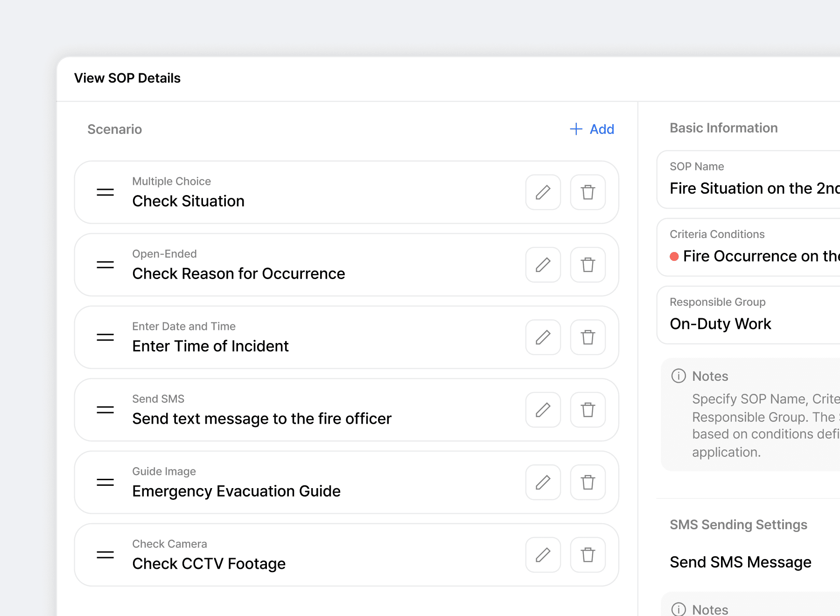Delete Check Reason for Occurrence step

point(588,265)
